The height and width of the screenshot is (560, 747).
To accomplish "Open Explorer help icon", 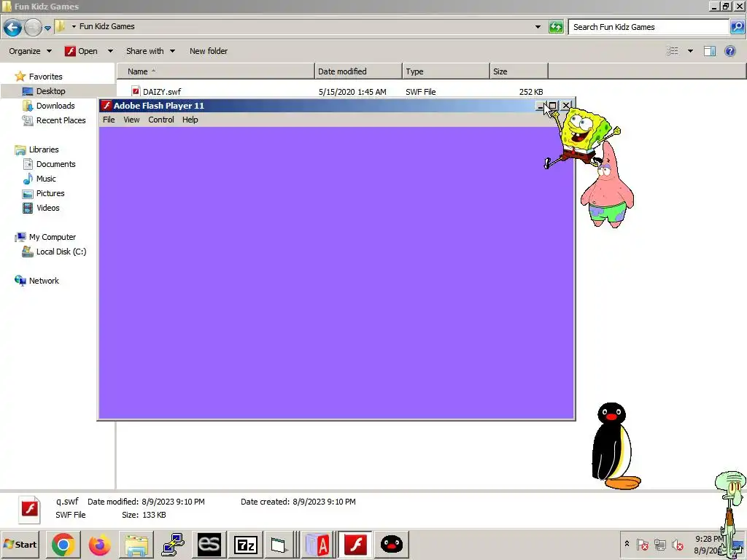I will coord(729,51).
